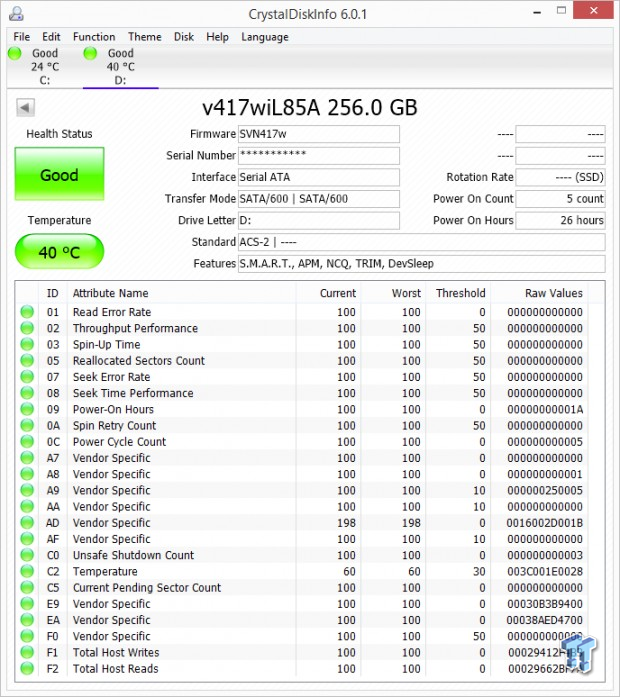Click the Power On Hours value
620x697 pixels.
(560, 220)
